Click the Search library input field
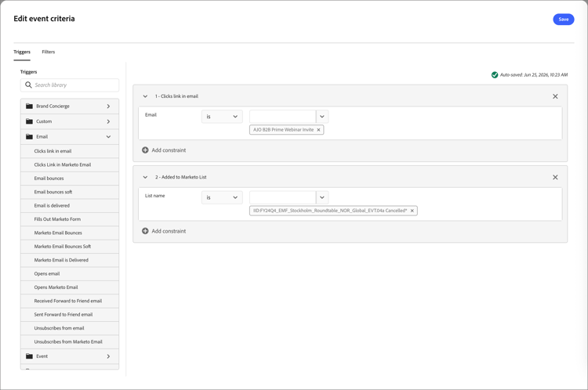 coord(70,85)
